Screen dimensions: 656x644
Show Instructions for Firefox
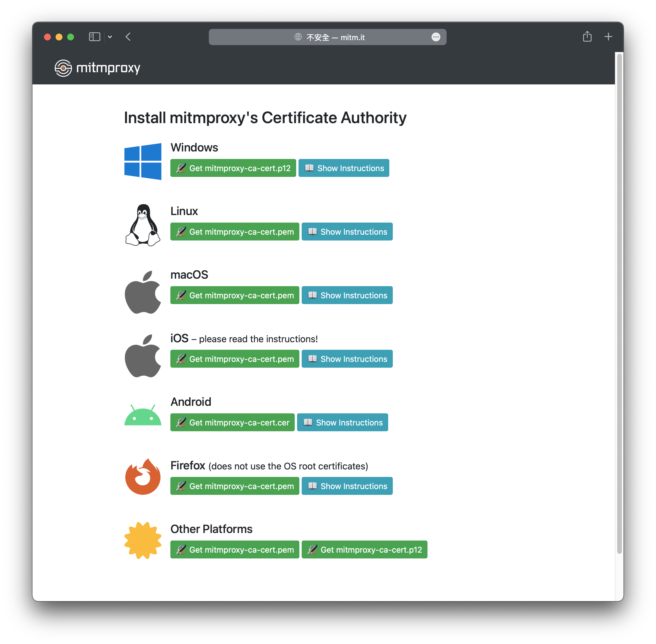tap(347, 486)
